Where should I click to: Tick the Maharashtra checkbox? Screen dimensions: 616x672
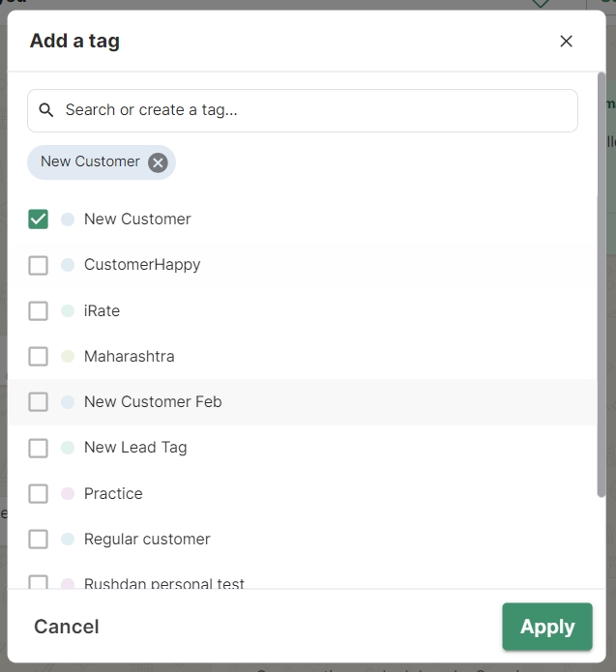tap(38, 356)
